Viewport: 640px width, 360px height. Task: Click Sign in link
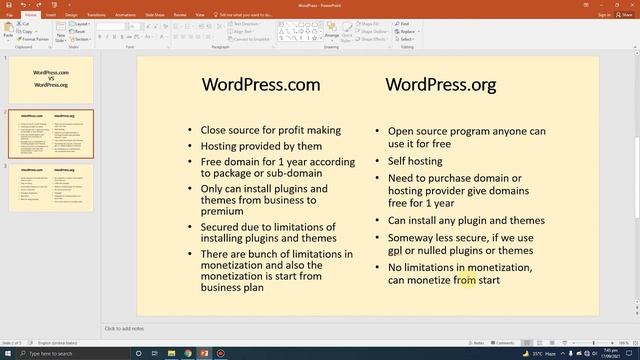604,15
